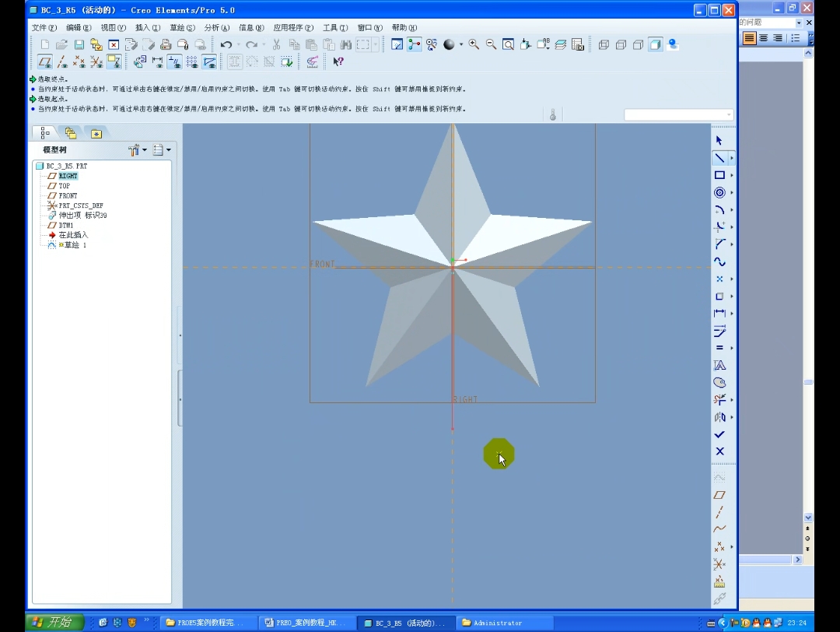
Task: Select the arrow pick tool in sketcher toolbar
Action: (x=719, y=140)
